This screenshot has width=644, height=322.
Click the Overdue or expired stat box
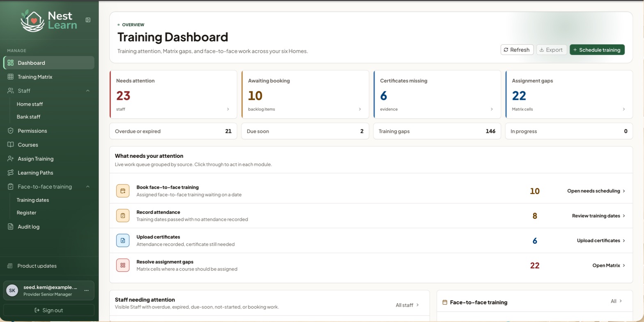[x=173, y=131]
